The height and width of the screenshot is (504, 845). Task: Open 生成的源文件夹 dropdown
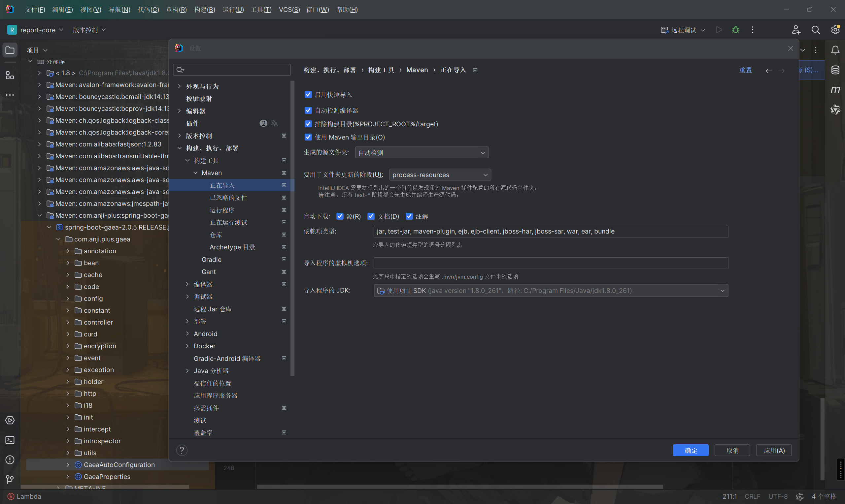(422, 152)
